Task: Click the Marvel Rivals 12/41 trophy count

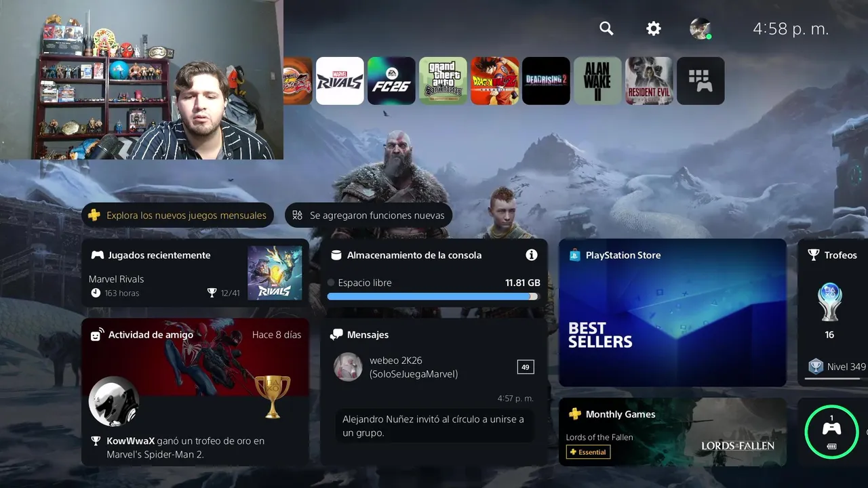Action: (224, 293)
